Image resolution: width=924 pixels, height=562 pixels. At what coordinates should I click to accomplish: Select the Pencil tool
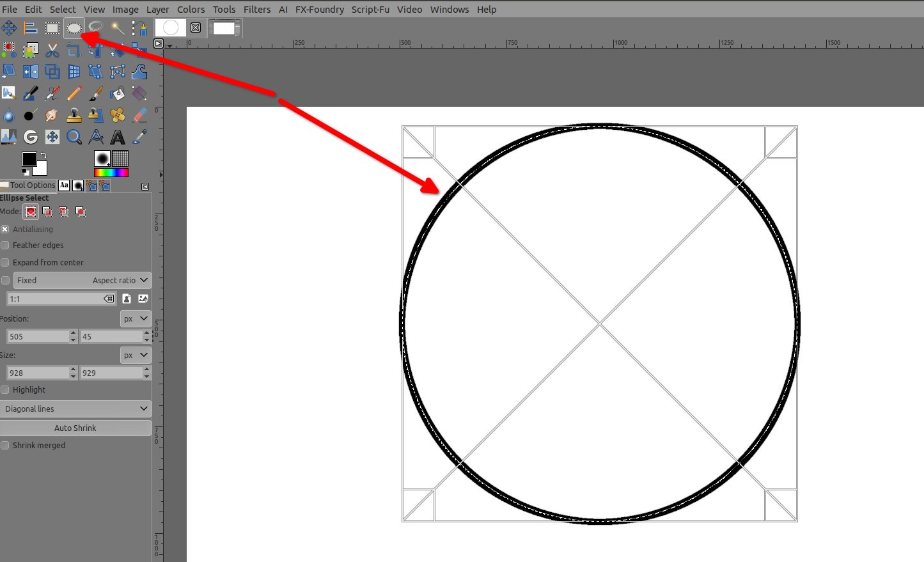tap(74, 93)
